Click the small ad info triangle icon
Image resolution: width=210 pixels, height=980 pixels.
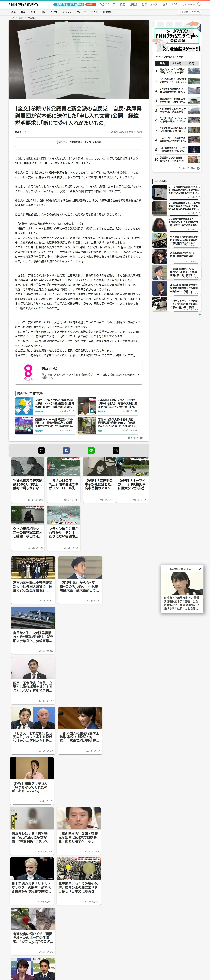tap(199, 315)
